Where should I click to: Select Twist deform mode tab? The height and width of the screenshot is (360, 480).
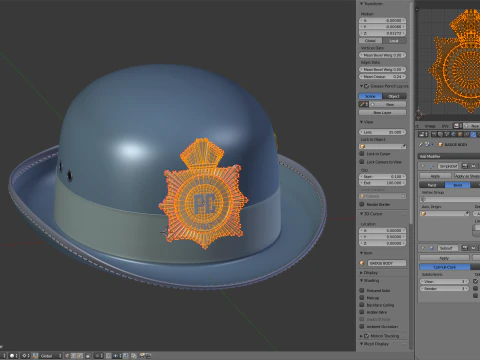coord(432,185)
